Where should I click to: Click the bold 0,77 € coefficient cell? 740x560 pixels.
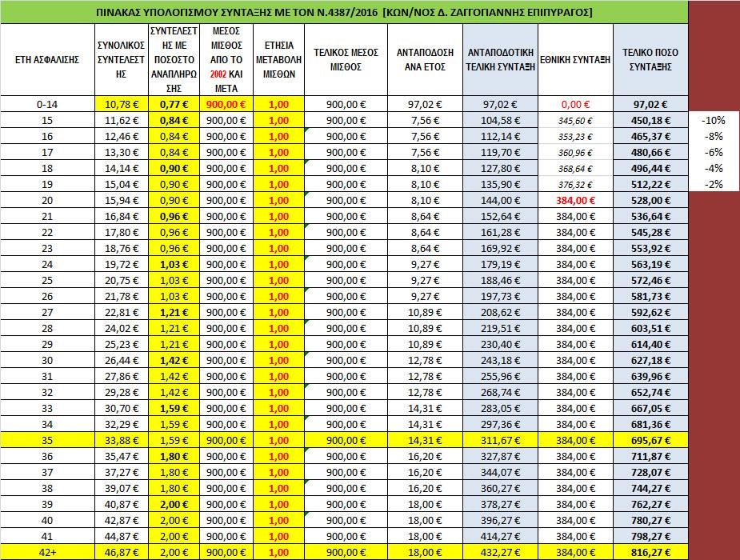173,104
